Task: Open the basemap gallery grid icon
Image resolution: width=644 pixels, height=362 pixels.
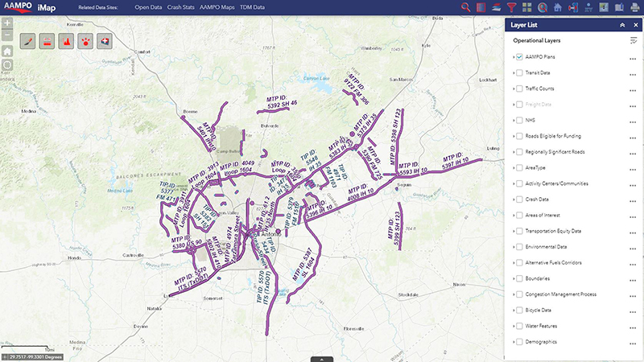Action: point(526,7)
